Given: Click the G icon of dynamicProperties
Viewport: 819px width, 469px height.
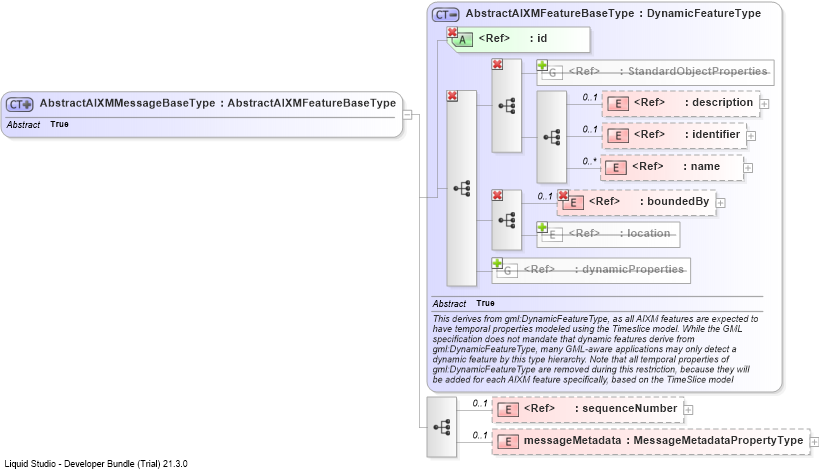Looking at the screenshot, I should coord(507,271).
